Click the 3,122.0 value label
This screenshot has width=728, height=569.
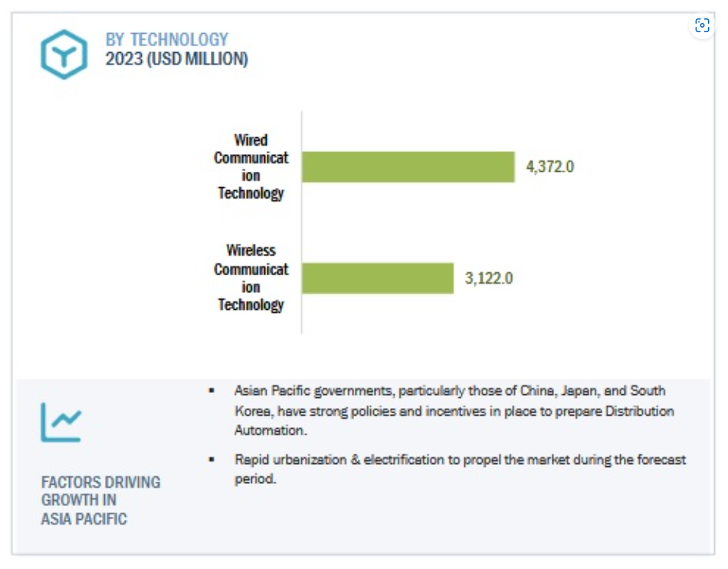(x=489, y=278)
